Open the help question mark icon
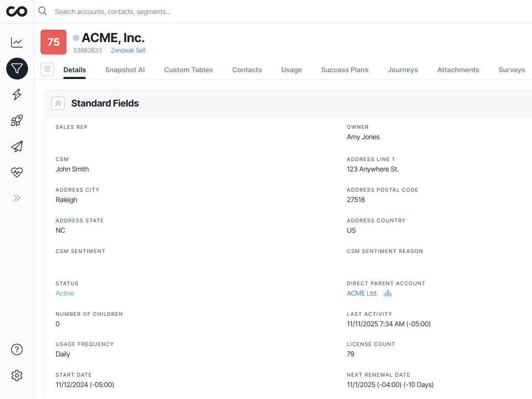The height and width of the screenshot is (399, 532). pyautogui.click(x=17, y=350)
